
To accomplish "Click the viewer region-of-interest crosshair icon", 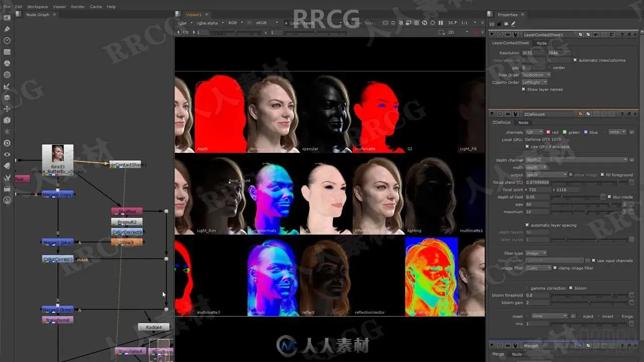I will (433, 23).
